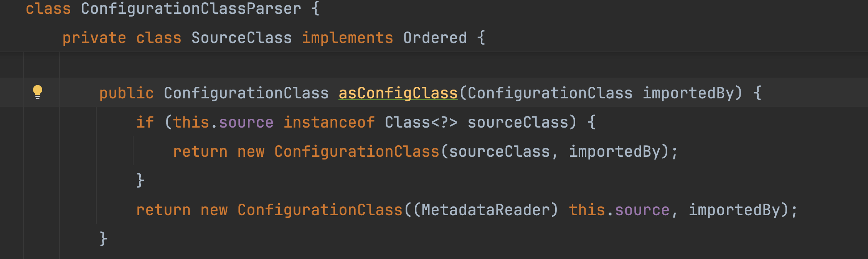Screen dimensions: 868x259
Task: Click the importedBy parameter in signature
Action: pyautogui.click(x=688, y=93)
